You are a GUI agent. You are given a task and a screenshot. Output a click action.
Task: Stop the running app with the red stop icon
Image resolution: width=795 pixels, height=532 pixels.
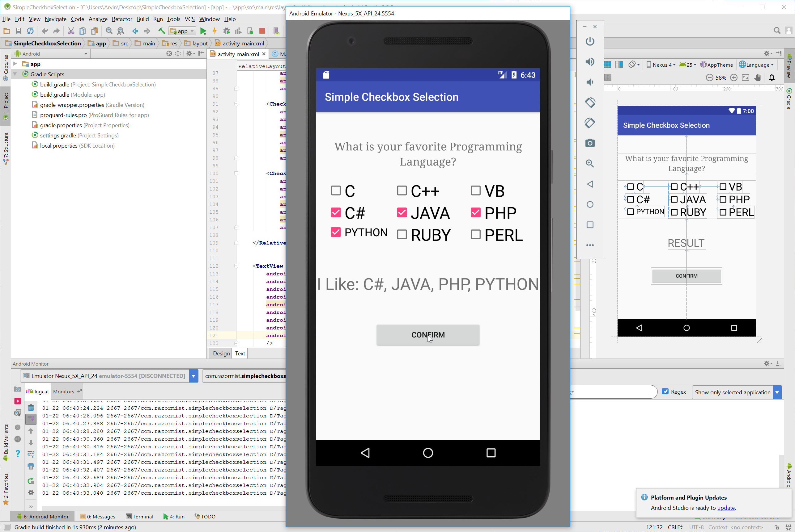(x=261, y=31)
